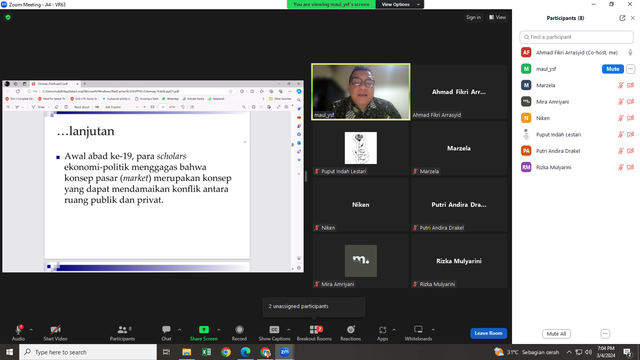Click Rizka Mulyarini's video-off icon
Screen dimensions: 640x360
[631, 167]
